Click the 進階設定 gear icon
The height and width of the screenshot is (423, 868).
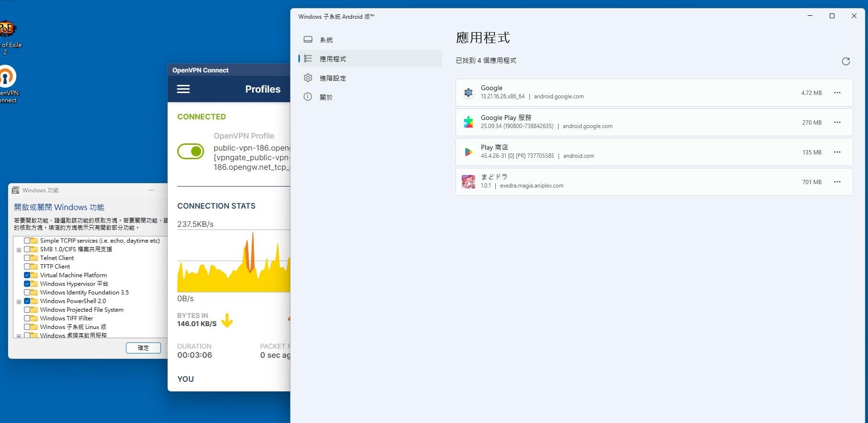[x=308, y=78]
